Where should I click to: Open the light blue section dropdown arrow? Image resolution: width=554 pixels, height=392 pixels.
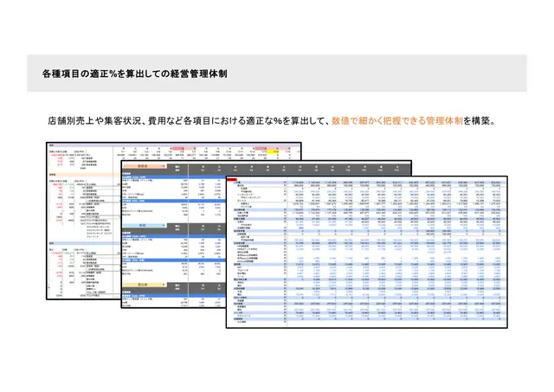(x=163, y=225)
